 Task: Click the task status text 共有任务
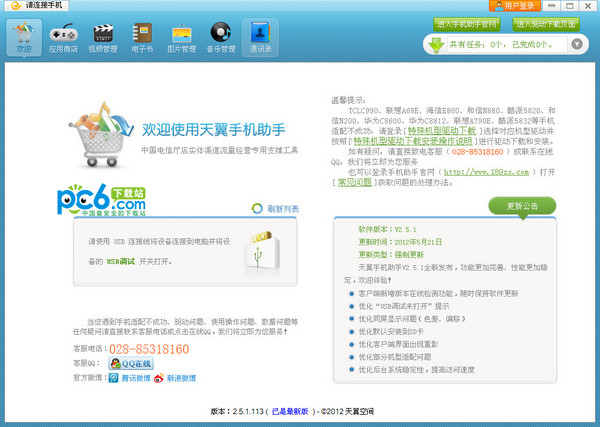click(x=501, y=45)
